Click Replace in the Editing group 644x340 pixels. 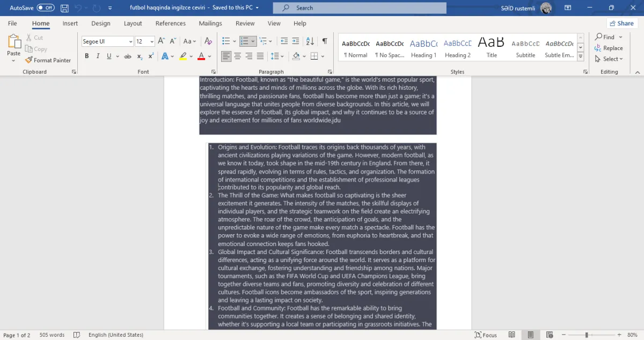click(609, 48)
